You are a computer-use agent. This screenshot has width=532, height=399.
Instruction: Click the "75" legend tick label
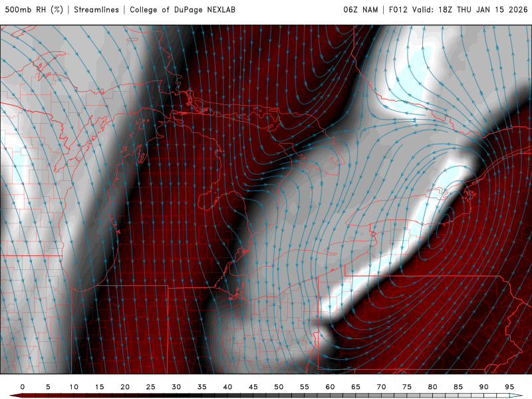point(407,387)
